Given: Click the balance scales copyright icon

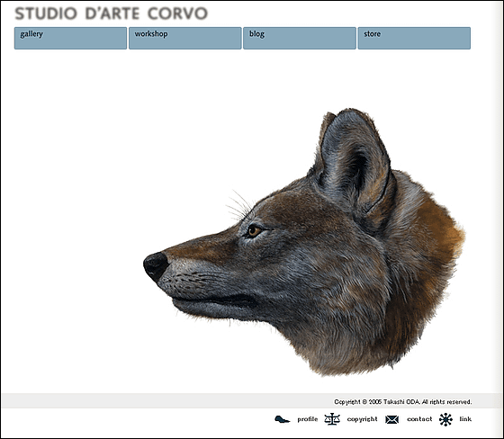Looking at the screenshot, I should tap(332, 419).
